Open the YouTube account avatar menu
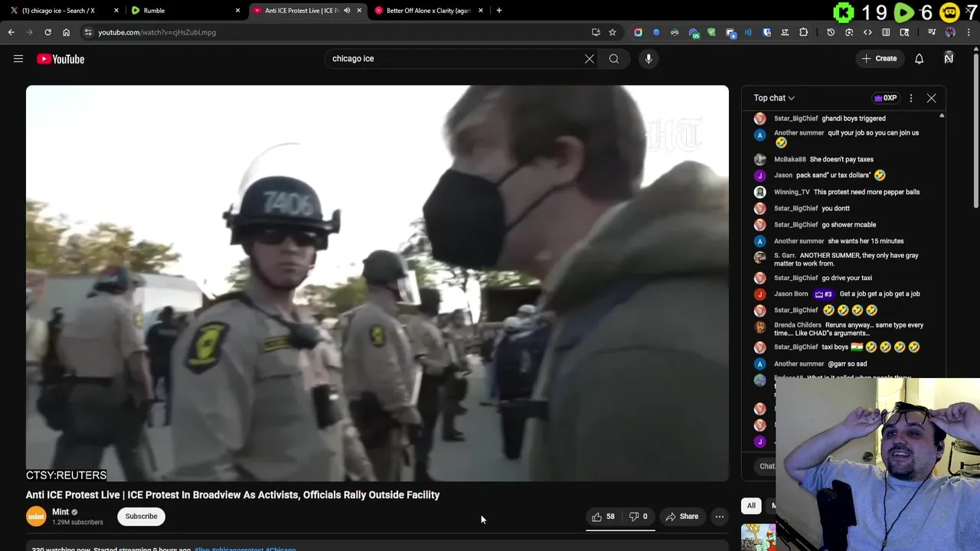 pyautogui.click(x=949, y=59)
